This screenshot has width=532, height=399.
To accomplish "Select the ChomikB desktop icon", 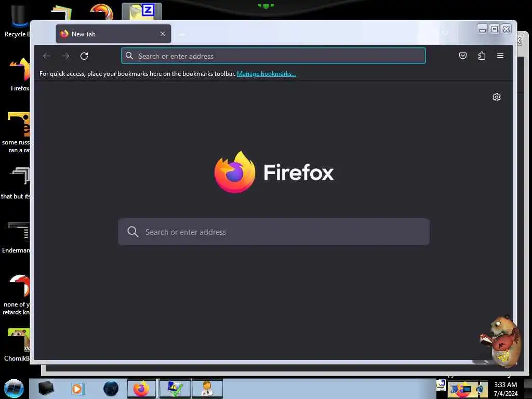I will click(x=17, y=345).
